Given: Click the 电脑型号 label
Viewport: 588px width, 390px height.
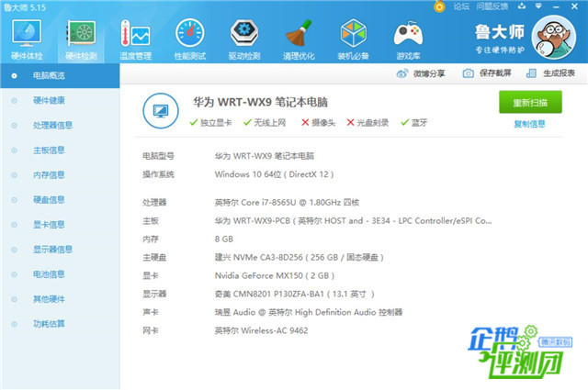Looking at the screenshot, I should (158, 156).
